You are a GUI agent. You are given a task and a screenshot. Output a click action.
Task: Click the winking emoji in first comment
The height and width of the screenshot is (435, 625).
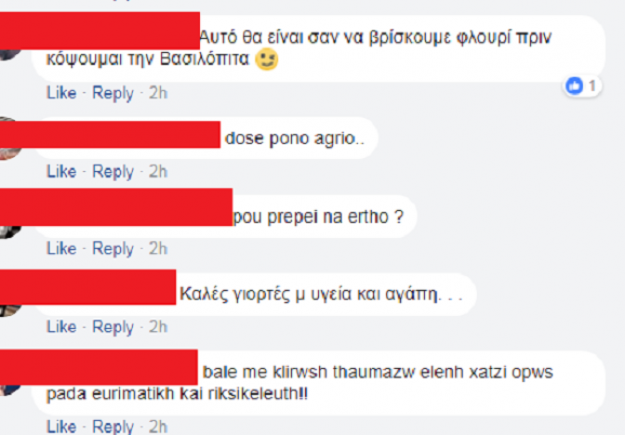(x=267, y=59)
